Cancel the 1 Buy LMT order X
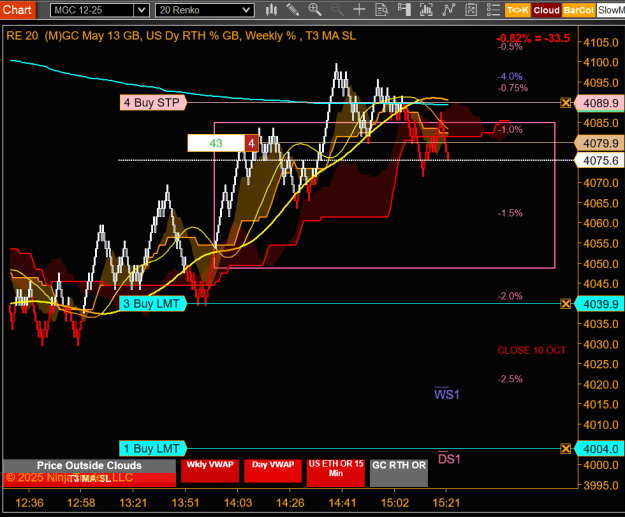Viewport: 625px width, 517px height. tap(565, 449)
